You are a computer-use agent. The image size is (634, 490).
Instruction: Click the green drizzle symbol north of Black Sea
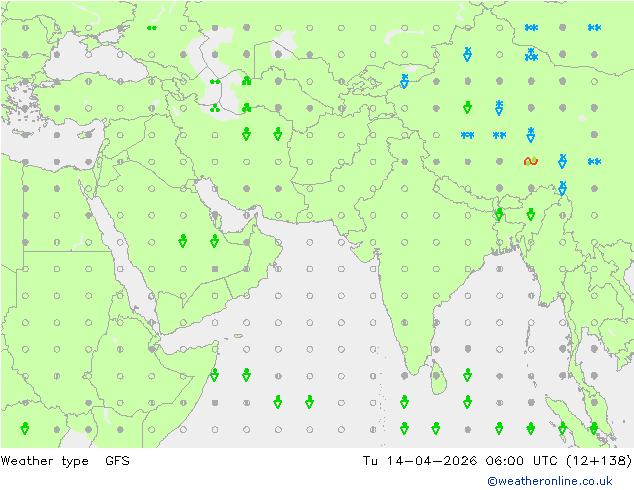coord(152,28)
